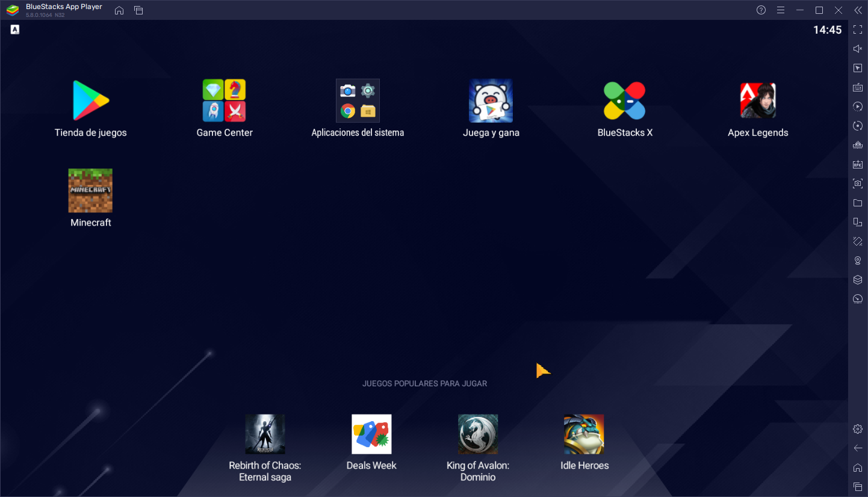Open Rebirth of Chaos: Eternal saga game
868x497 pixels.
click(265, 434)
